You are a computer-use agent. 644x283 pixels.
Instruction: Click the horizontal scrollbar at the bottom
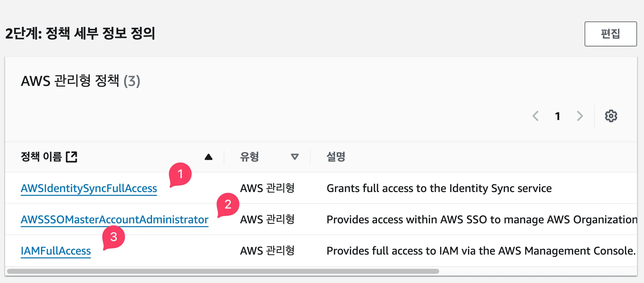(221, 271)
